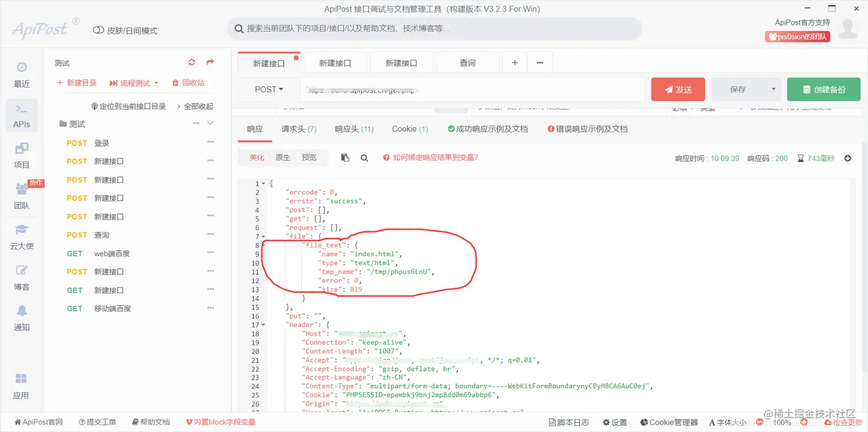Open the 云大使 sidebar section
The width and height of the screenshot is (868, 432).
(x=22, y=237)
